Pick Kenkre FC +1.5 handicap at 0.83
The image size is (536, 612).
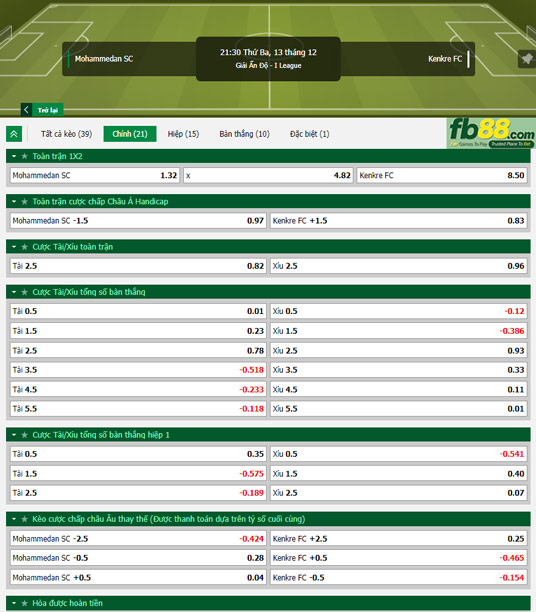pos(399,221)
